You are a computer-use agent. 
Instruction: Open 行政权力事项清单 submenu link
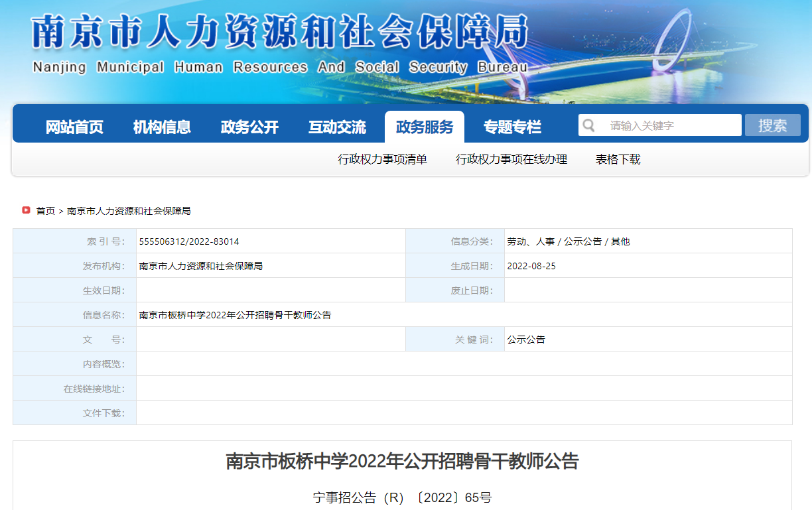pos(382,159)
